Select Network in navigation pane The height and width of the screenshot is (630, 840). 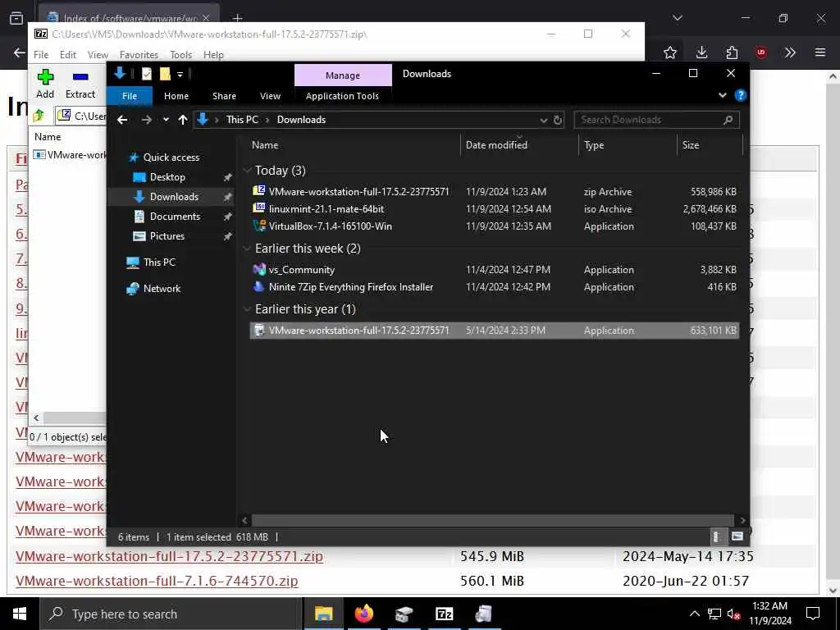point(162,289)
